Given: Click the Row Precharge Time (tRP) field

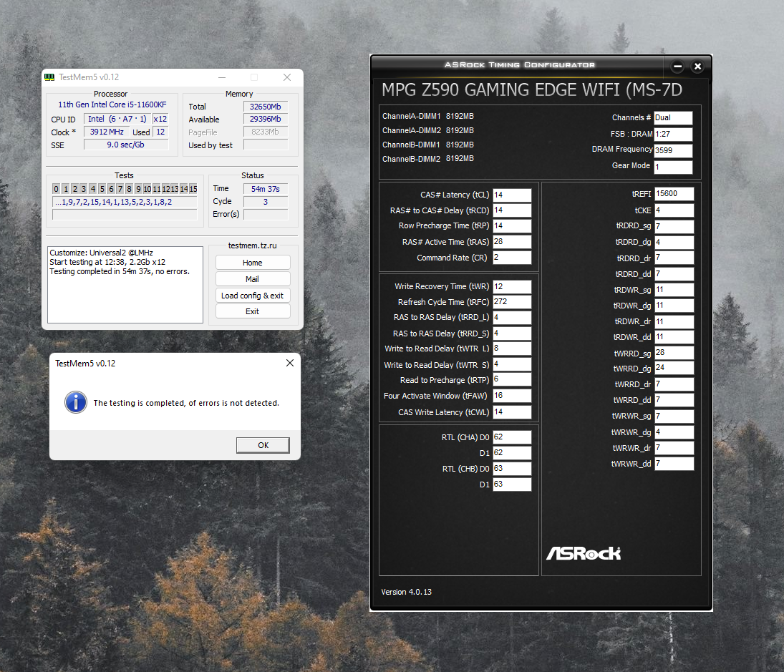Looking at the screenshot, I should 512,226.
